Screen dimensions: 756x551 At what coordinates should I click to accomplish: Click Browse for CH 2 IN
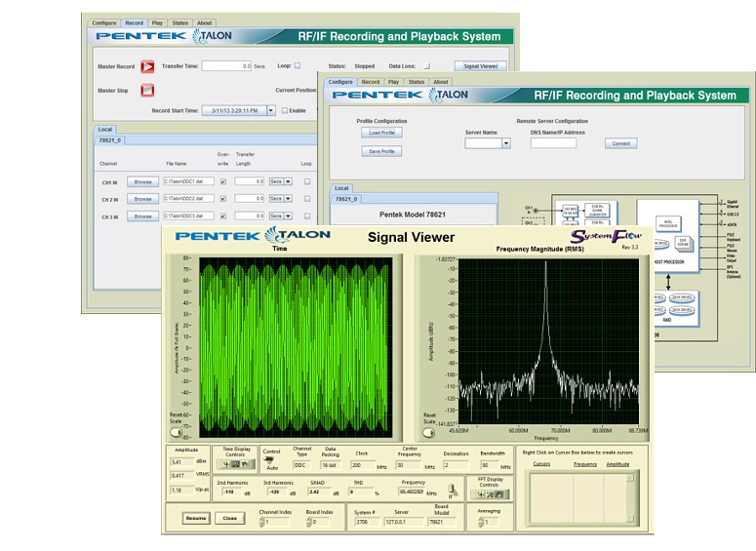click(142, 199)
